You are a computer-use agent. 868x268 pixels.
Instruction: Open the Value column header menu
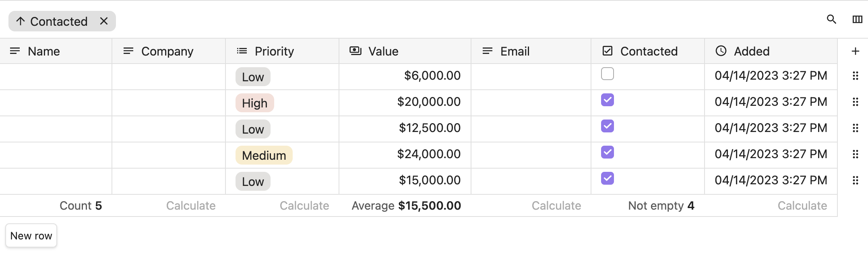point(383,51)
